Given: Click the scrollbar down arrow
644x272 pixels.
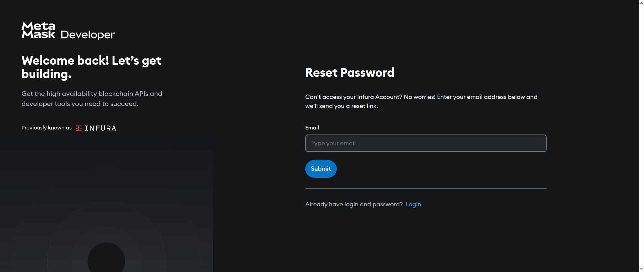Looking at the screenshot, I should pyautogui.click(x=641, y=269).
